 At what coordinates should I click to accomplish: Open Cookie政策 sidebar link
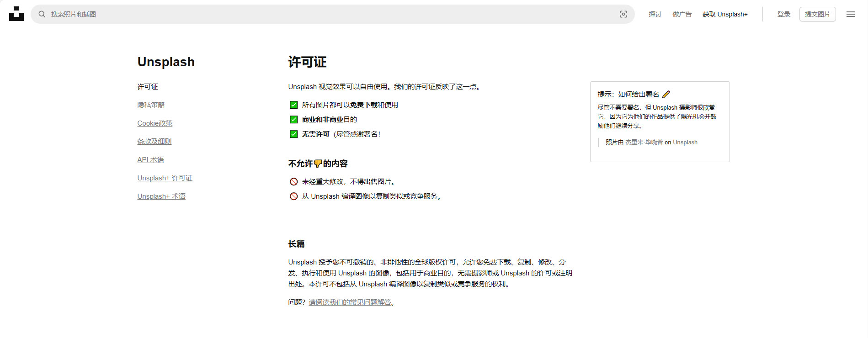[x=155, y=123]
